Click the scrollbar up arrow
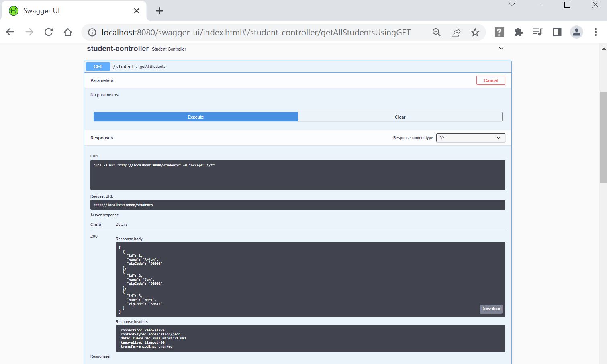The image size is (607, 364). point(603,48)
